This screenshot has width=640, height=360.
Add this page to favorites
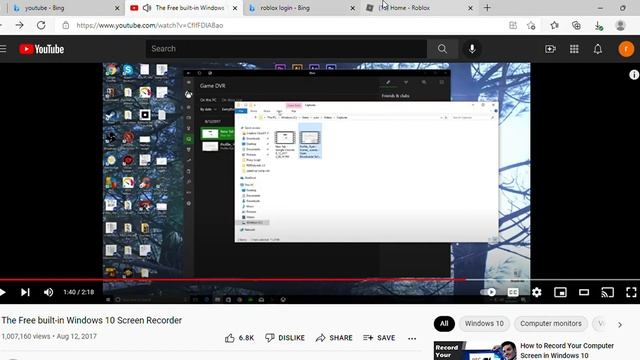531,25
